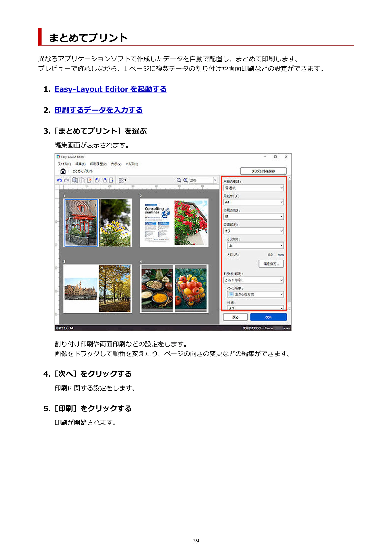This screenshot has width=392, height=555.
Task: Open the 用紙の種類 dropdown showing 普通紙
Action: [253, 188]
